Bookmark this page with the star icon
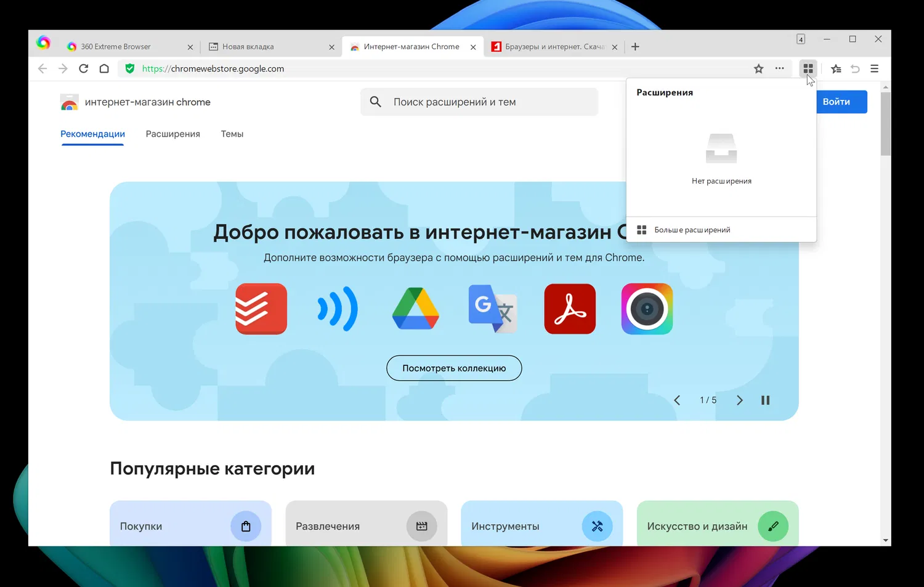Screen dimensions: 924x587 click(759, 68)
